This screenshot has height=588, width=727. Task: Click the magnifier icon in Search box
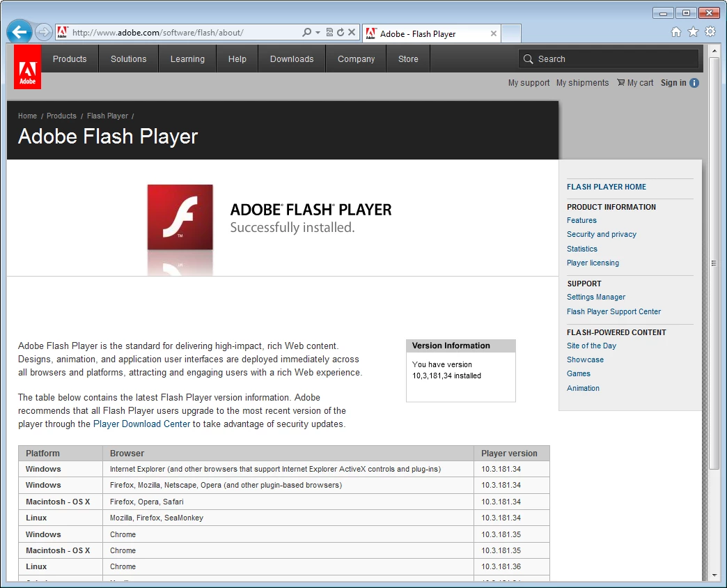pyautogui.click(x=528, y=59)
